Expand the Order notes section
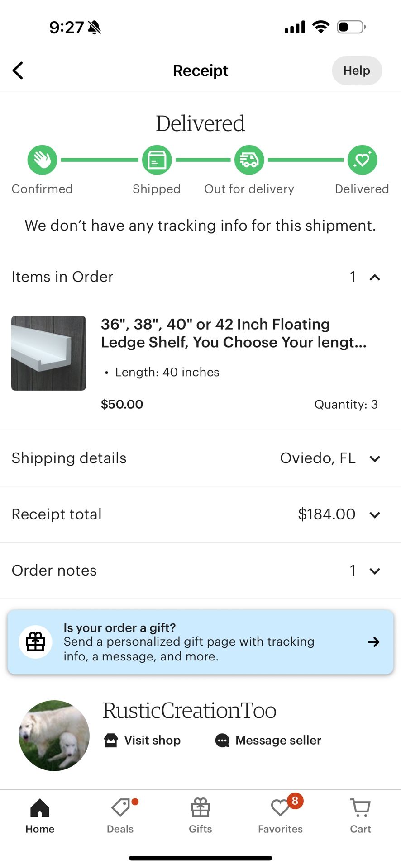Viewport: 401px width, 868px height. tap(374, 571)
